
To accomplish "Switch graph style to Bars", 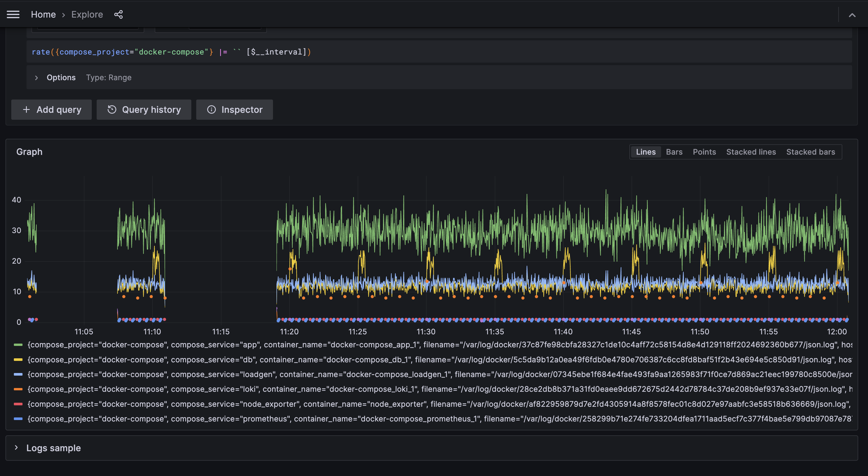I will (674, 151).
